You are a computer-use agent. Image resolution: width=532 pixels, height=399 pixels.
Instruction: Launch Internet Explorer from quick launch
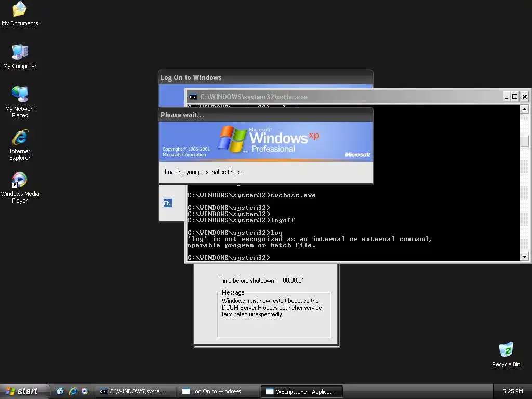tap(73, 391)
